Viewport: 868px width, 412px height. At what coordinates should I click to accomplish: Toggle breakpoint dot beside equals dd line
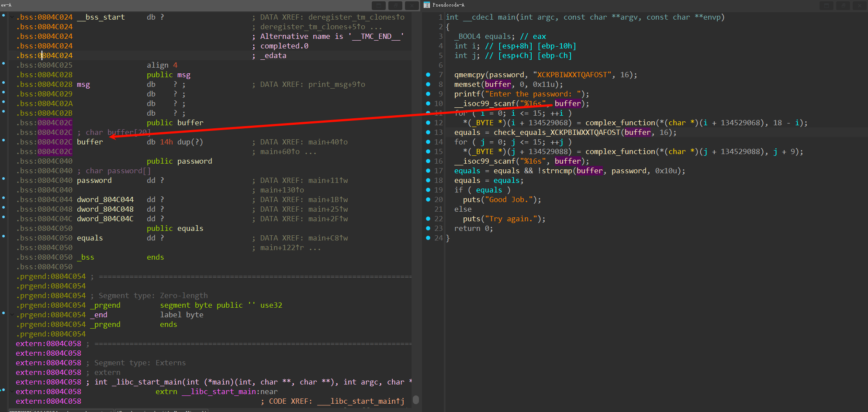pyautogui.click(x=3, y=236)
